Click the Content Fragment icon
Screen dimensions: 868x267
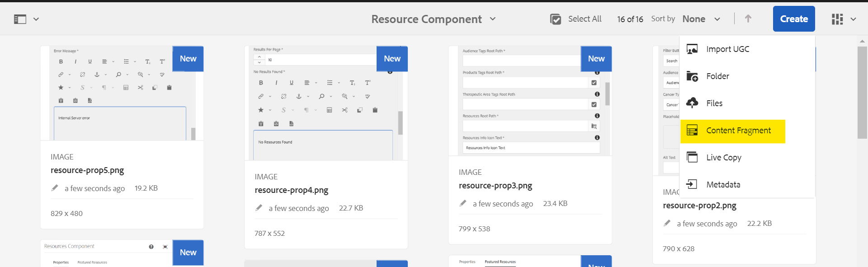click(692, 130)
